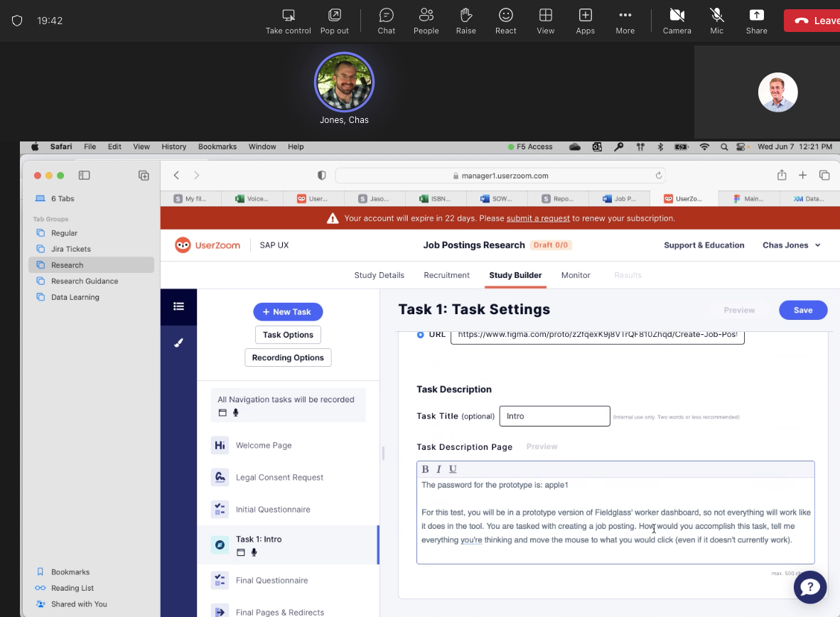Viewport: 840px width, 617px height.
Task: Open the React emoji menu
Action: [506, 21]
